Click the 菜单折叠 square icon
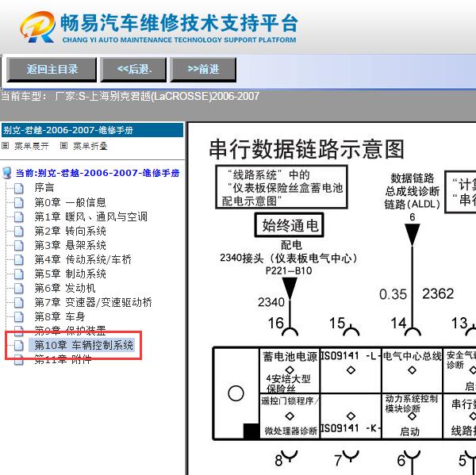 click(63, 146)
